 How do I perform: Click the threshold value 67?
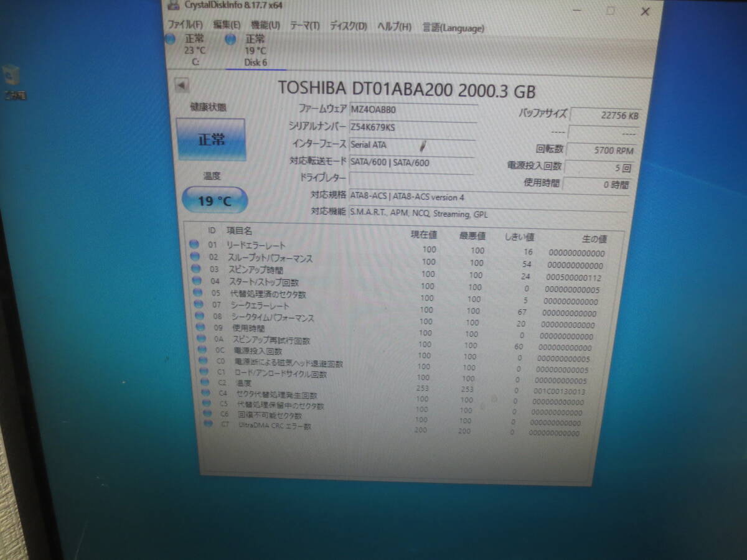[x=522, y=312]
